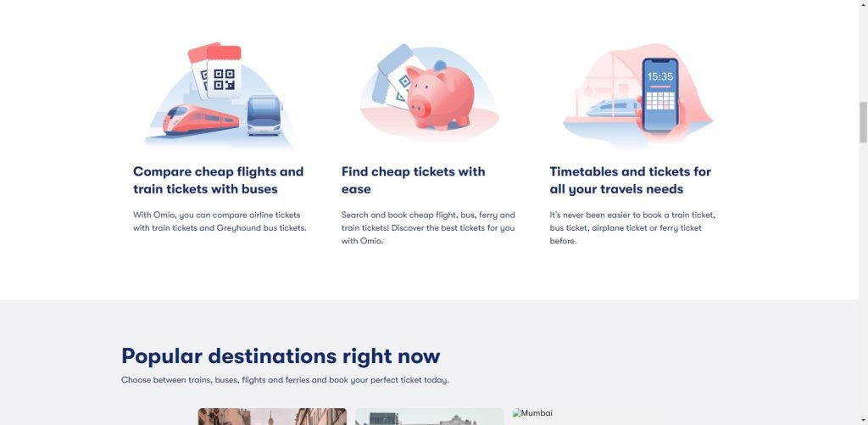868x425 pixels.
Task: Click the blue bus graphic
Action: point(264,116)
